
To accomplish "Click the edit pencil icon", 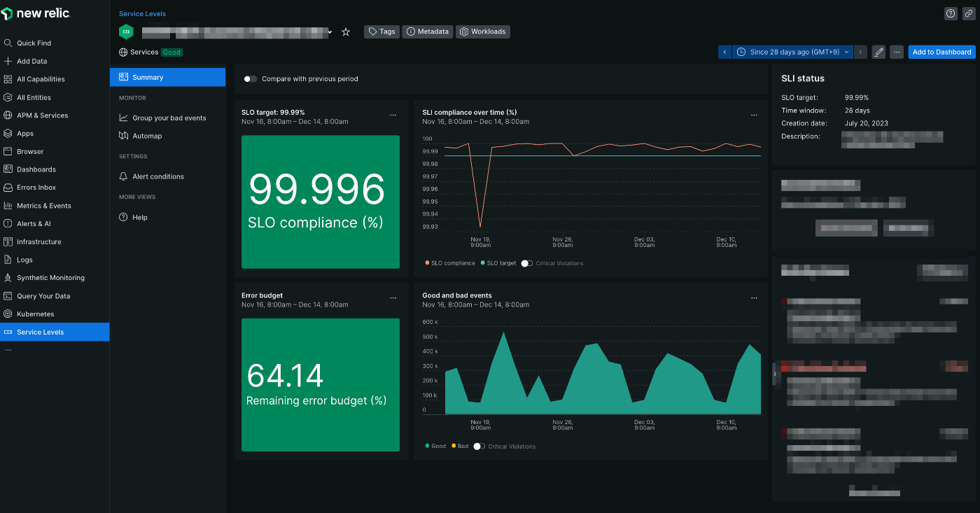I will pos(878,52).
